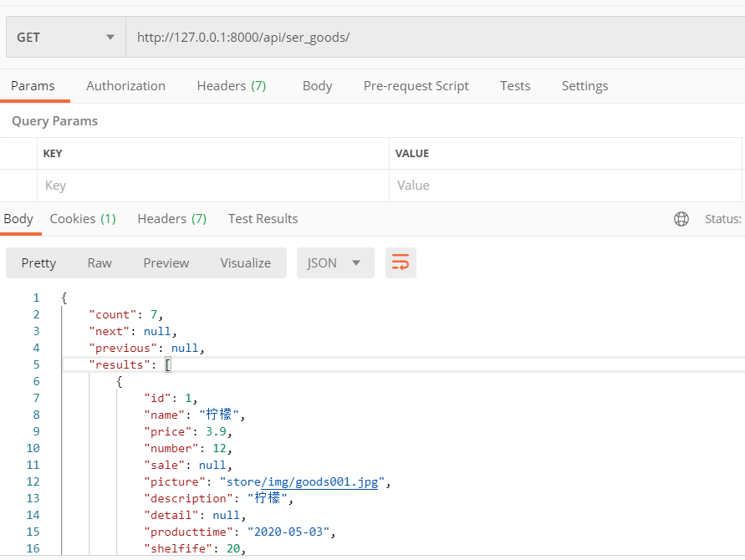
Task: Toggle the word wrap icon
Action: click(401, 262)
